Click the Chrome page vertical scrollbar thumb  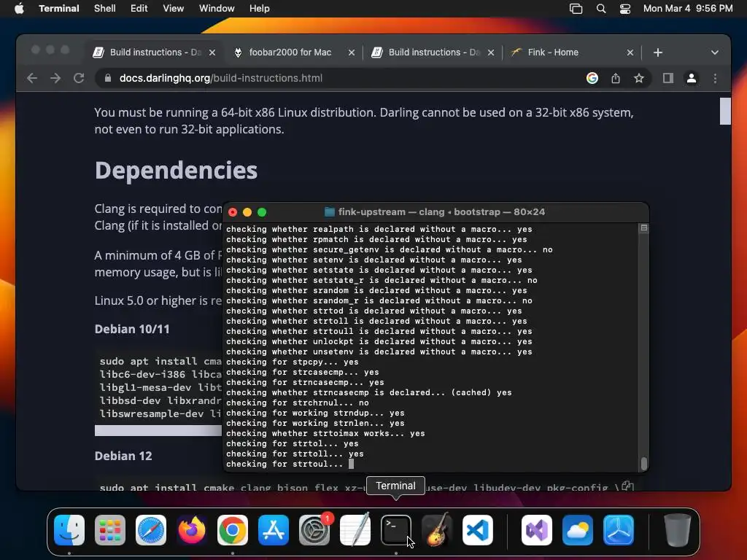[725, 111]
